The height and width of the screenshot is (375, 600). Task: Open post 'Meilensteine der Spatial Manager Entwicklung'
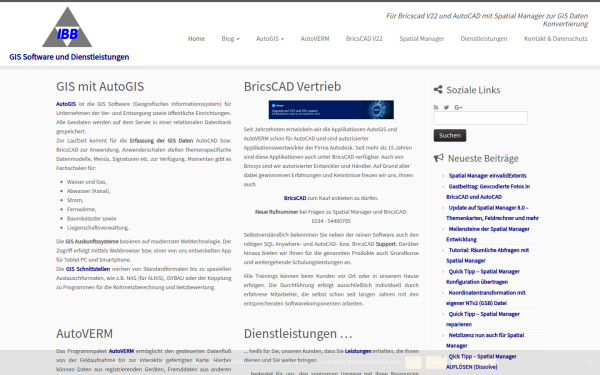tap(488, 234)
